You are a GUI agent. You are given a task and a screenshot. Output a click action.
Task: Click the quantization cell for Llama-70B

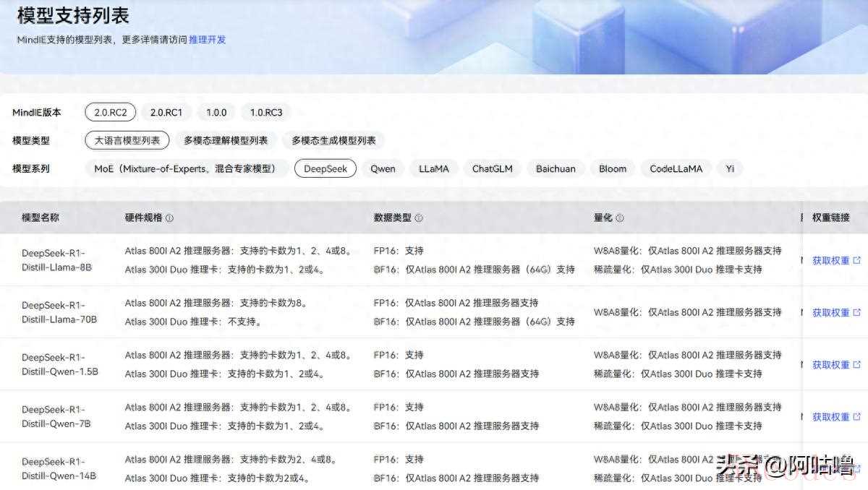point(688,312)
